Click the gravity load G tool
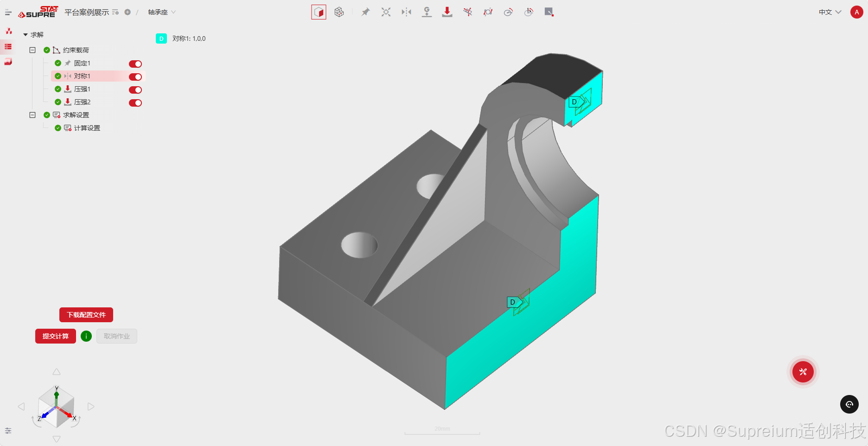This screenshot has width=868, height=446. pyautogui.click(x=427, y=12)
